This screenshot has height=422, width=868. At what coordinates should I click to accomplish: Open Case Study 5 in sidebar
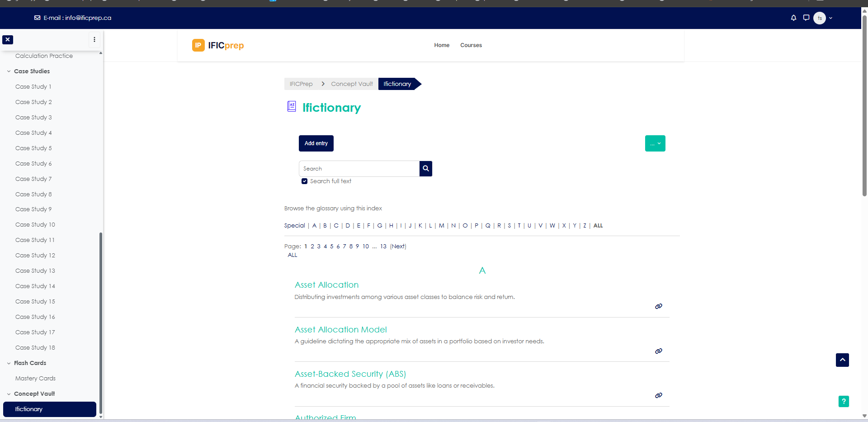pyautogui.click(x=33, y=148)
